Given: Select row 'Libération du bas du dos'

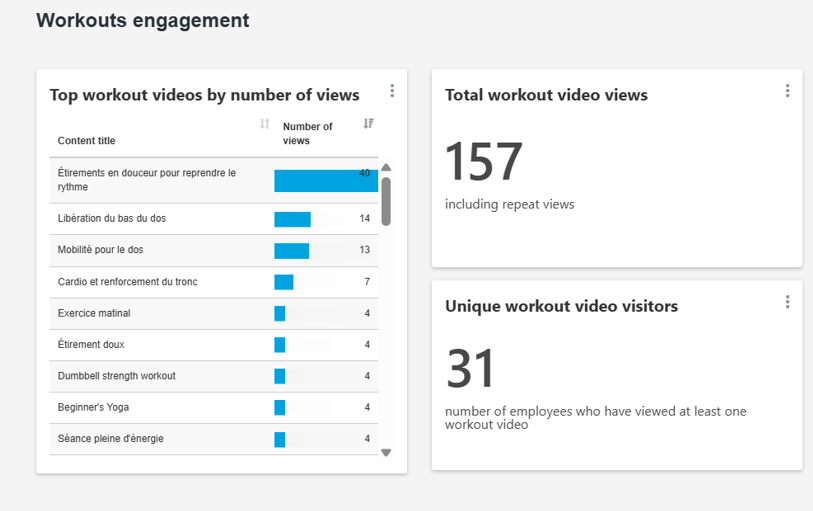Looking at the screenshot, I should coord(214,219).
